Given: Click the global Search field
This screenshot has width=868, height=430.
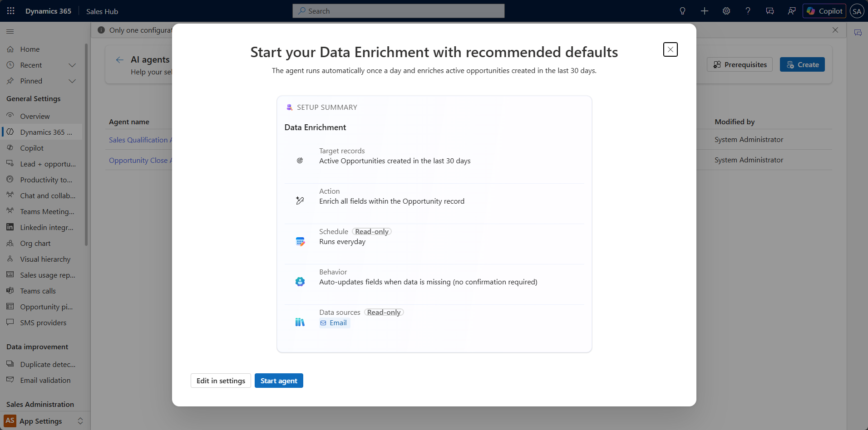Looking at the screenshot, I should [398, 11].
